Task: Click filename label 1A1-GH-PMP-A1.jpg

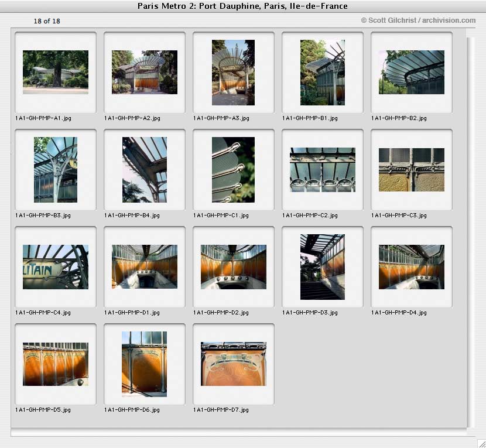Action: 43,118
